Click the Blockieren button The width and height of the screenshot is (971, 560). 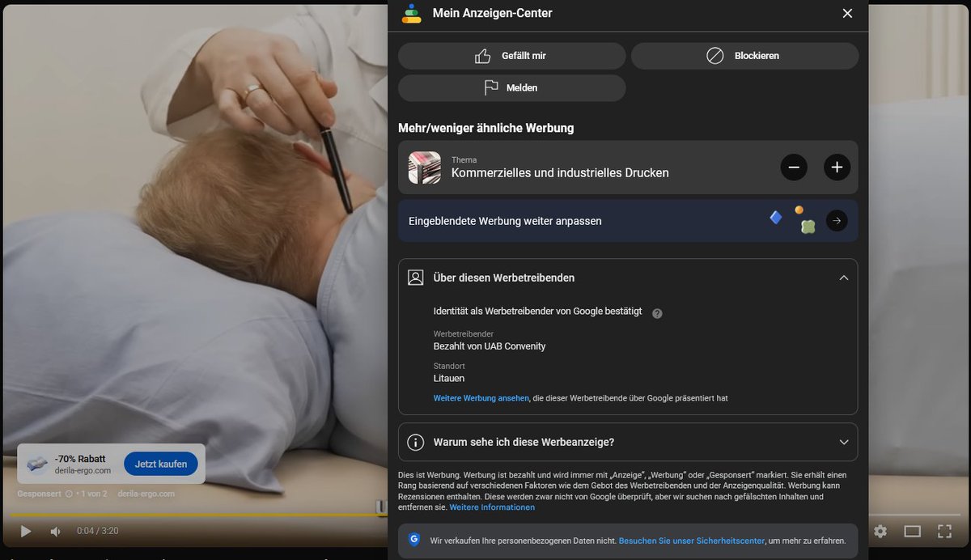click(x=744, y=56)
